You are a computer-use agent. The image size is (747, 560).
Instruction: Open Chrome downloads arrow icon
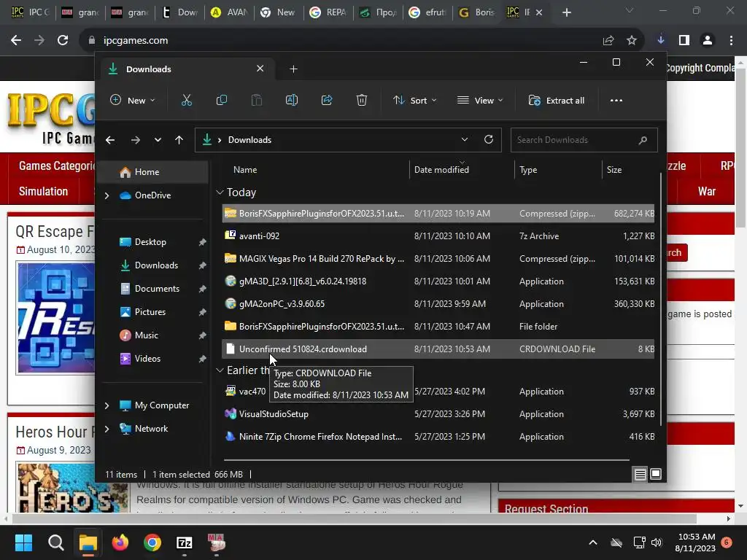[x=660, y=40]
